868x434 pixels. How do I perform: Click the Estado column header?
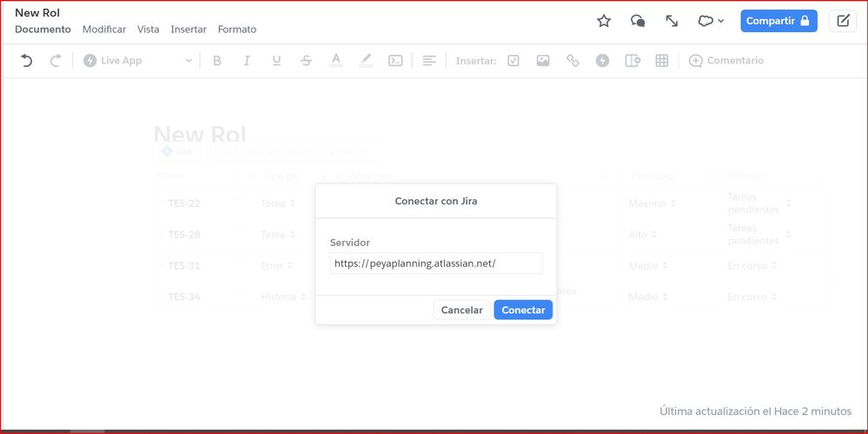(x=745, y=176)
